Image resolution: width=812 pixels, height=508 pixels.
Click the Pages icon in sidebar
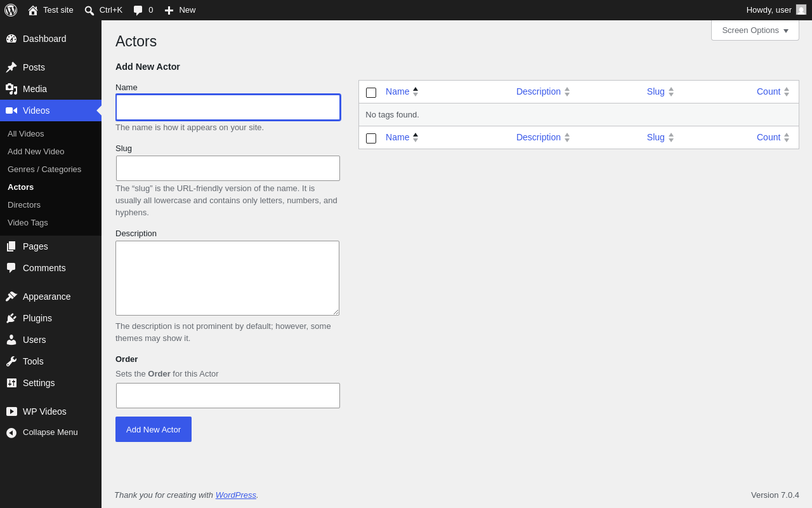pyautogui.click(x=11, y=246)
